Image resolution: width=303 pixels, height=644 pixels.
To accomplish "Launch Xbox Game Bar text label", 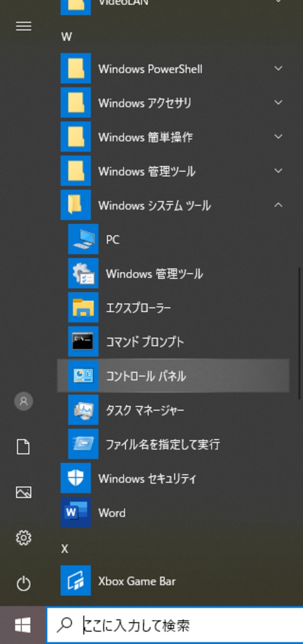I will click(x=137, y=581).
